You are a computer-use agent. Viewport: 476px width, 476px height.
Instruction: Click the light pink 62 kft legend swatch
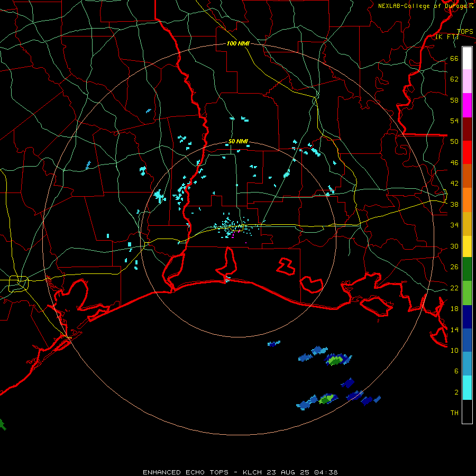click(x=467, y=81)
